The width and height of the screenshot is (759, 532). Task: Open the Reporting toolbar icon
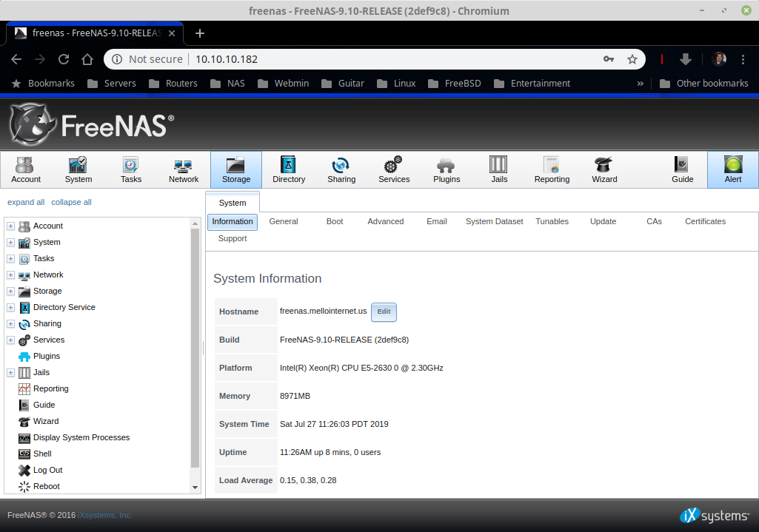click(552, 169)
